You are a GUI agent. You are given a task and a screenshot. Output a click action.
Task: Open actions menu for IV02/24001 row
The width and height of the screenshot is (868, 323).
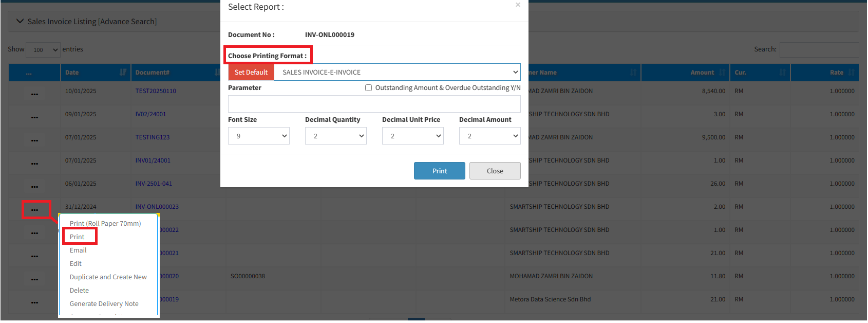[x=34, y=118]
